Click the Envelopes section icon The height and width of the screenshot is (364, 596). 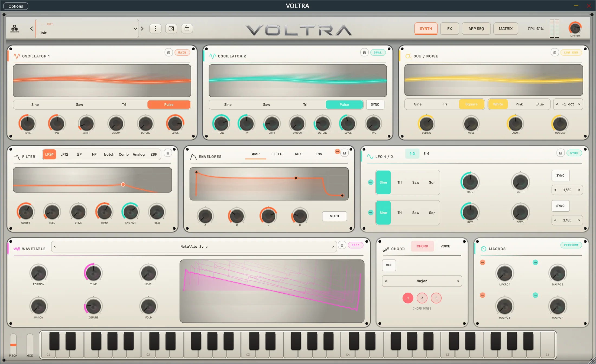click(x=193, y=156)
